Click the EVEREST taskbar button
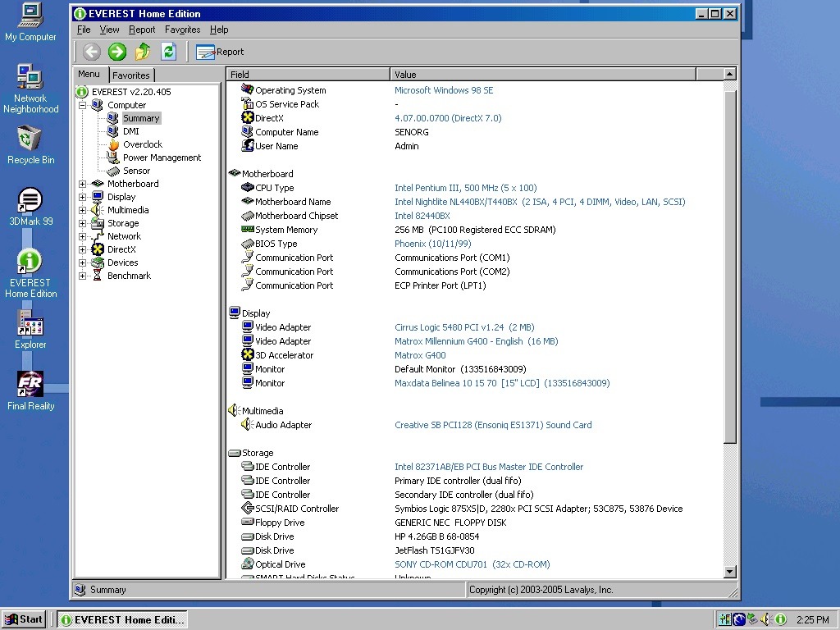840x630 pixels. 123,620
